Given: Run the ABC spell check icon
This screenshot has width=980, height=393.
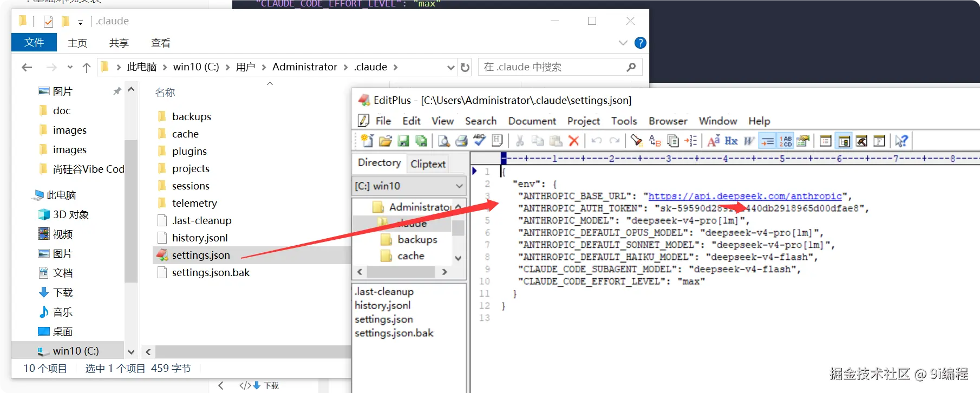Looking at the screenshot, I should click(x=479, y=141).
